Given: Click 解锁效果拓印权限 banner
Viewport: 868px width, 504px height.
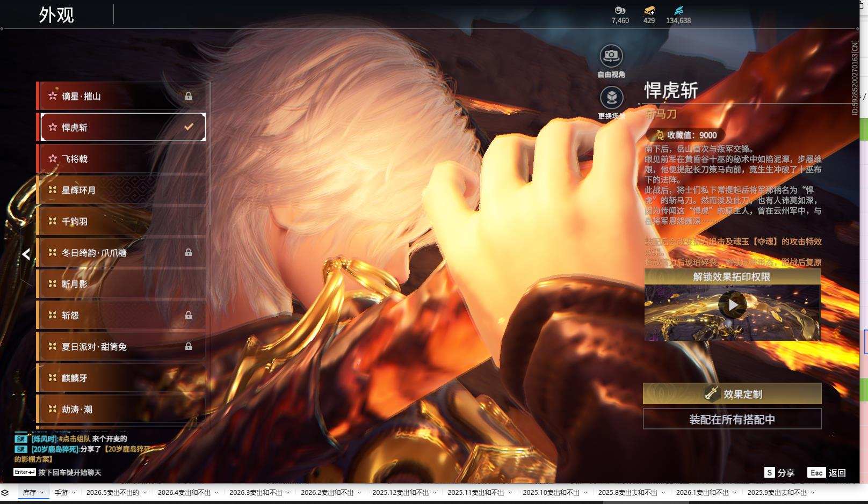Looking at the screenshot, I should [732, 277].
